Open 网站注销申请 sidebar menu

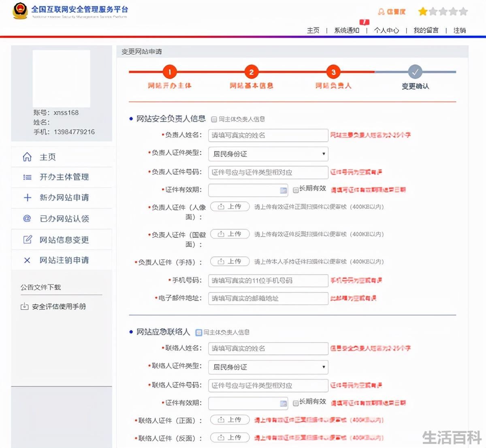click(62, 260)
